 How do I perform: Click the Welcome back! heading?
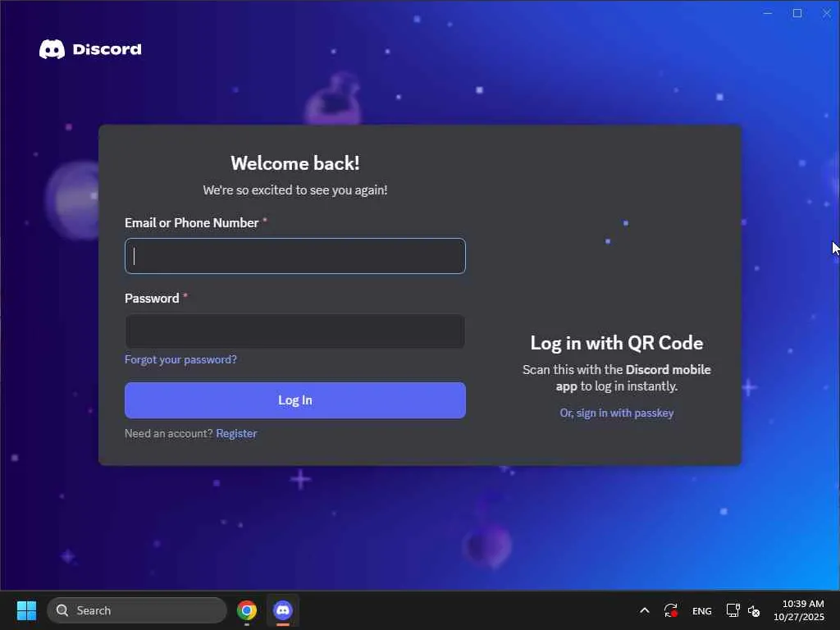[x=295, y=163]
